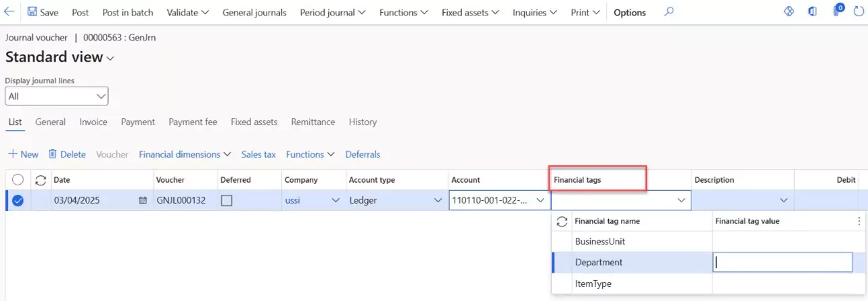Switch to the Invoice tab

[x=93, y=122]
